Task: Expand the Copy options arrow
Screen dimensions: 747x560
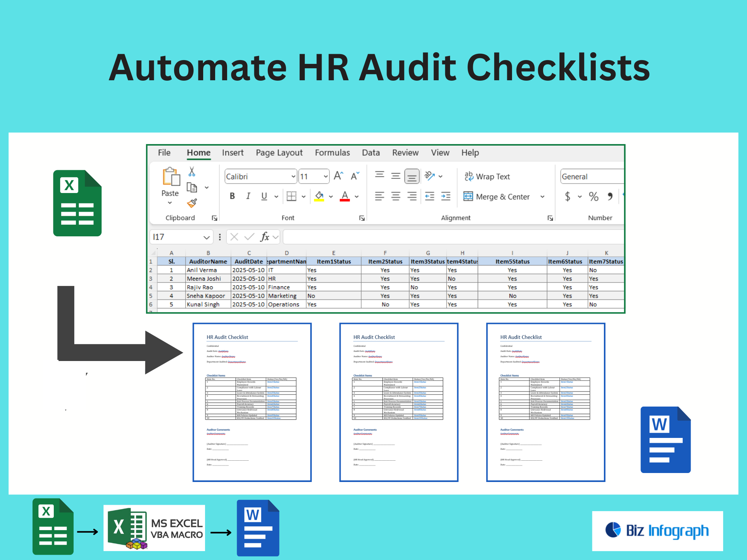Action: (207, 187)
